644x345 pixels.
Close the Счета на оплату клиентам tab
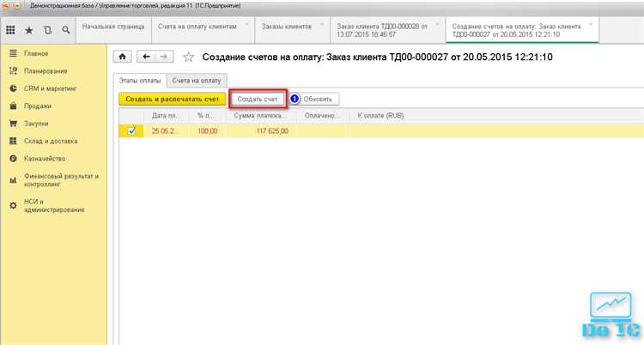(x=246, y=25)
